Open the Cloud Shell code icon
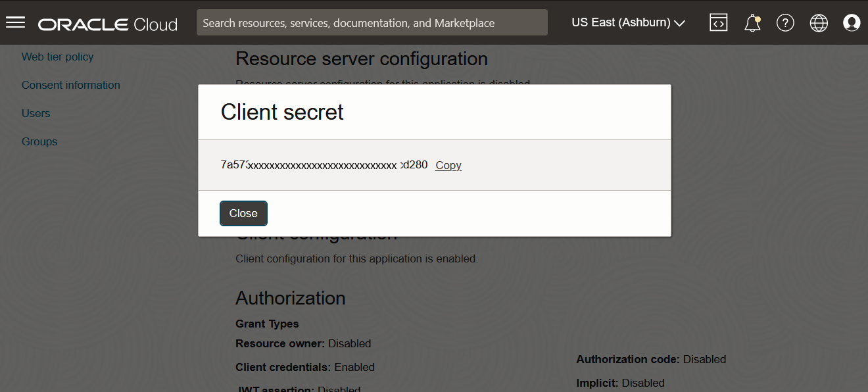The height and width of the screenshot is (392, 868). click(718, 22)
